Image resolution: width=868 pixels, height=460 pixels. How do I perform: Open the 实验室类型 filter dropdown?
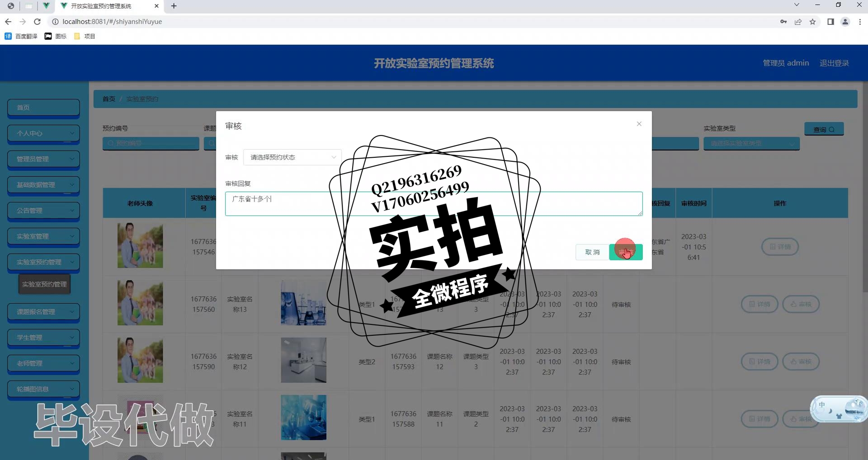[x=751, y=143]
